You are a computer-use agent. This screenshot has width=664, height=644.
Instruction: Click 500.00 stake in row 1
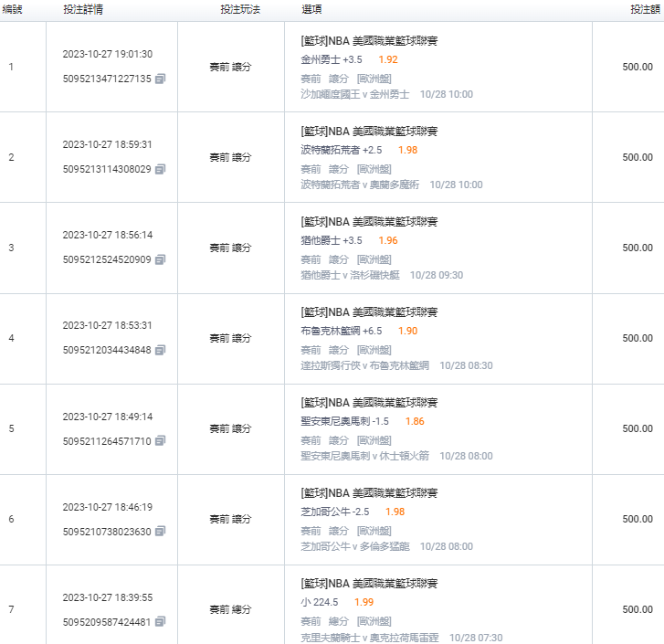tap(638, 67)
